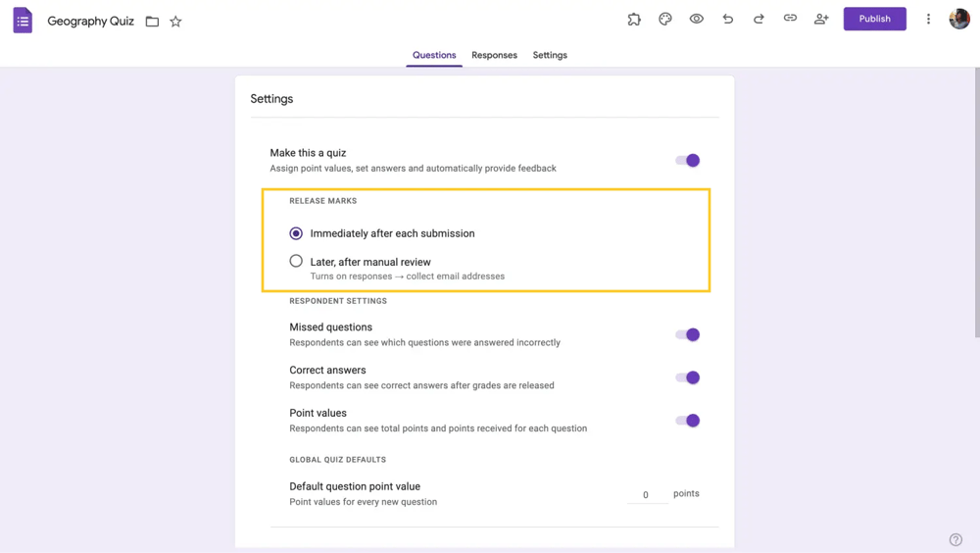This screenshot has height=553, width=980.
Task: Open the customize theme palette icon
Action: pyautogui.click(x=665, y=19)
